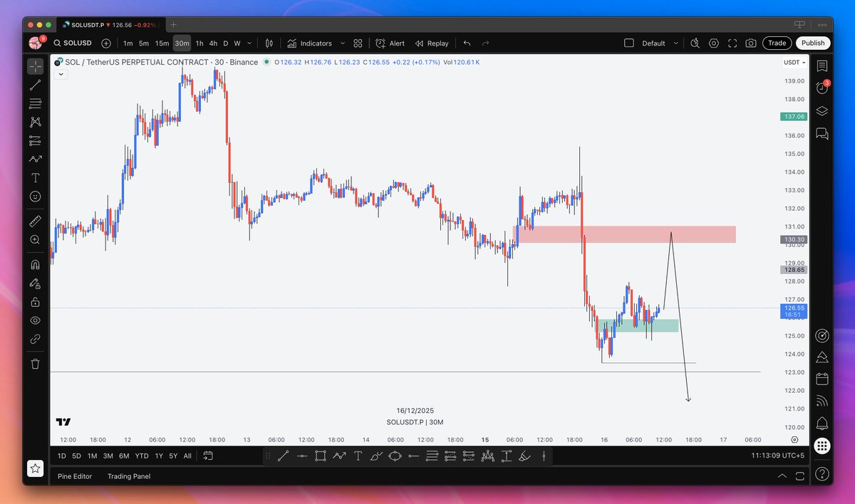Image resolution: width=855 pixels, height=504 pixels.
Task: Open timezone menu showing UTC+5
Action: coord(779,456)
